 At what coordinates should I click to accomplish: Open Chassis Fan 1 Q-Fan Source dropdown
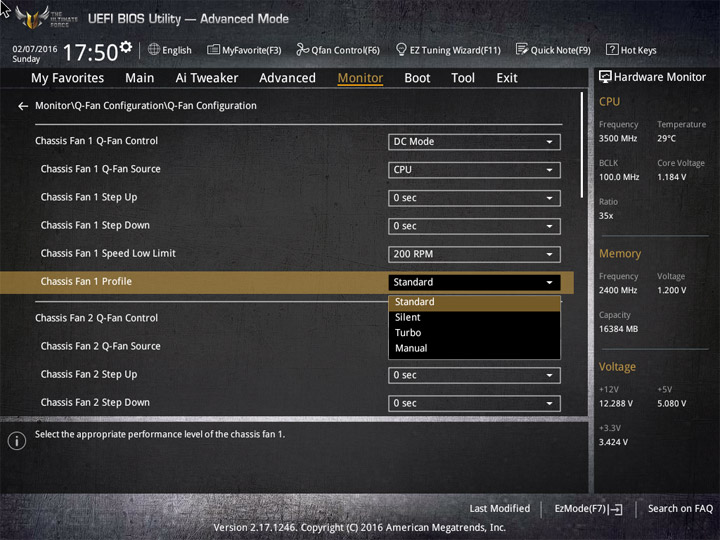tap(474, 170)
